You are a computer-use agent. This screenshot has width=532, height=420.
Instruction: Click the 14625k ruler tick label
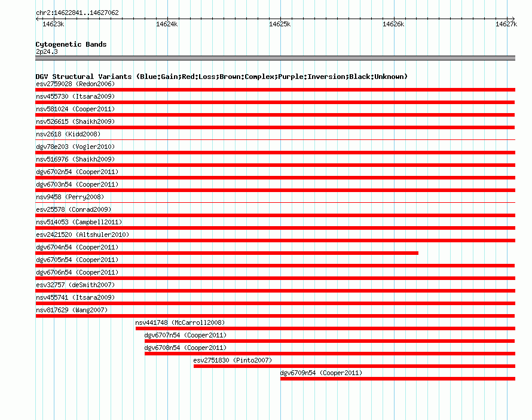[280, 24]
